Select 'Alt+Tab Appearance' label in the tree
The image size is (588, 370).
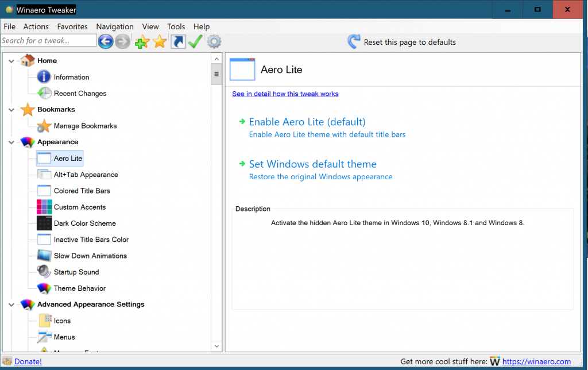click(x=86, y=175)
